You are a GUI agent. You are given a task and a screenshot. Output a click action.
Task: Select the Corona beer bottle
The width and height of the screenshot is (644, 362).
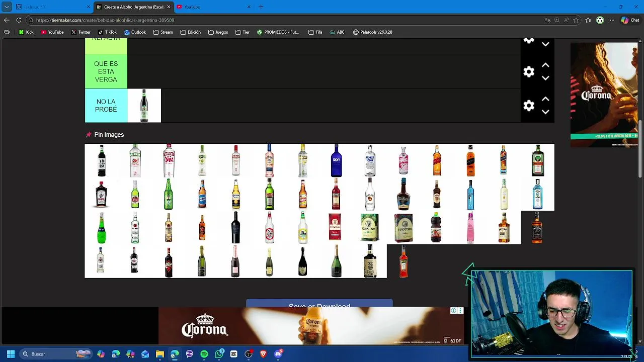point(235,194)
